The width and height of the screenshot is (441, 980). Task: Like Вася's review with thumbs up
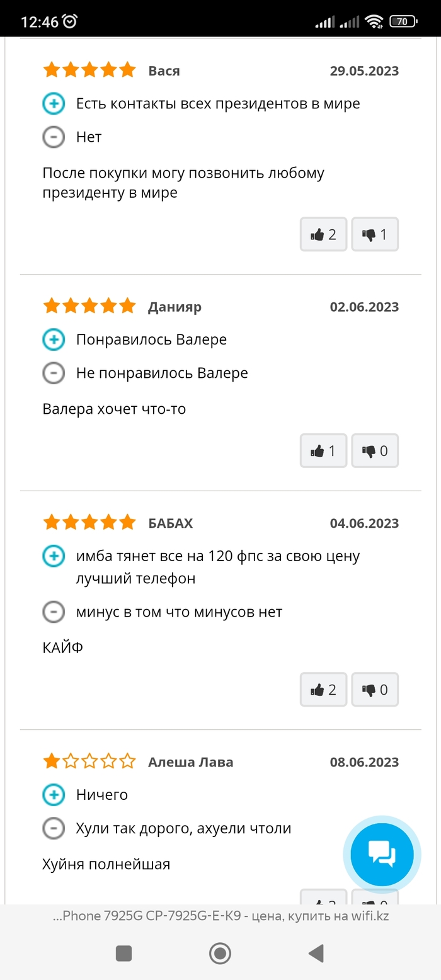click(323, 234)
